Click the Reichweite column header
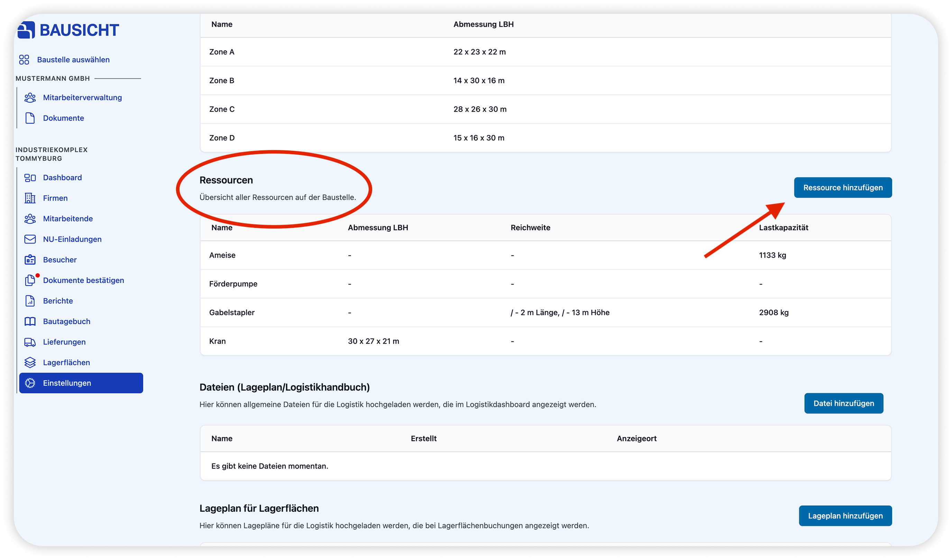This screenshot has height=560, width=952. (530, 228)
